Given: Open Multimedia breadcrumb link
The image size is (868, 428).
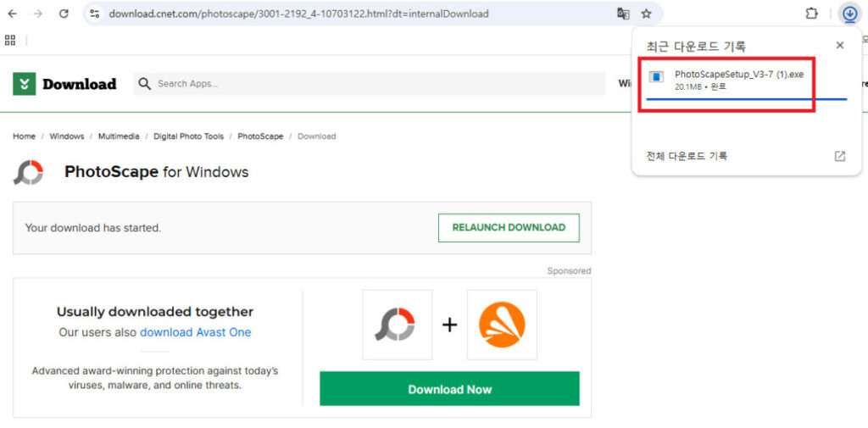Looking at the screenshot, I should 119,136.
